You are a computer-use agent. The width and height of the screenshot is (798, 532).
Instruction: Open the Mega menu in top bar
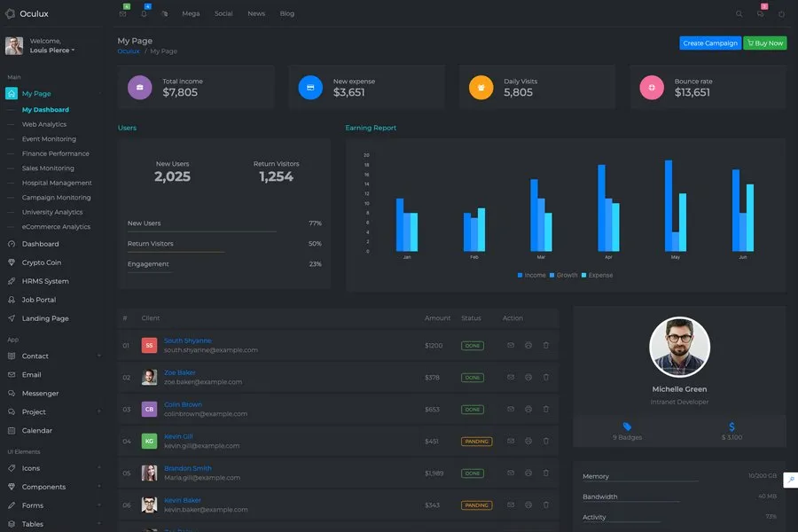[x=191, y=14]
